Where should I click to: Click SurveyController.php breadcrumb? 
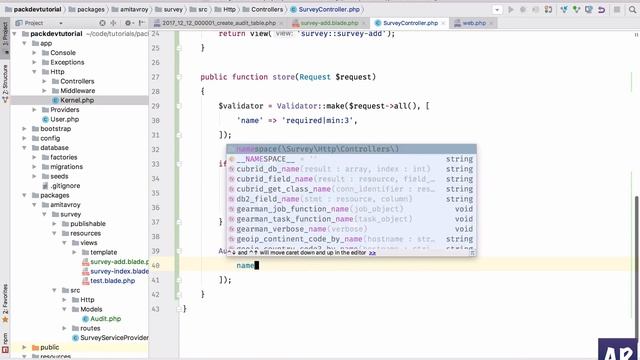coord(324,9)
